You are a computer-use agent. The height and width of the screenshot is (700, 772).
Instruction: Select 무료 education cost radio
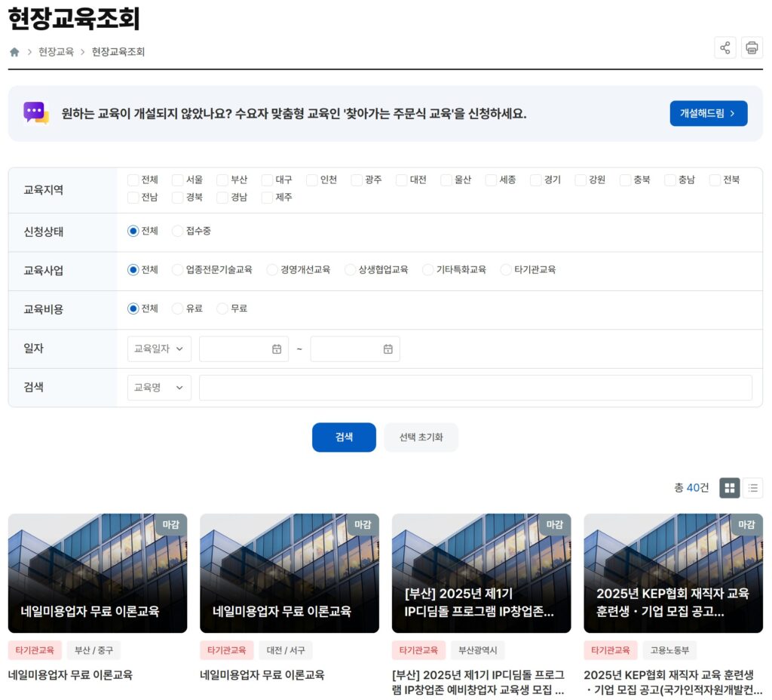pos(222,309)
